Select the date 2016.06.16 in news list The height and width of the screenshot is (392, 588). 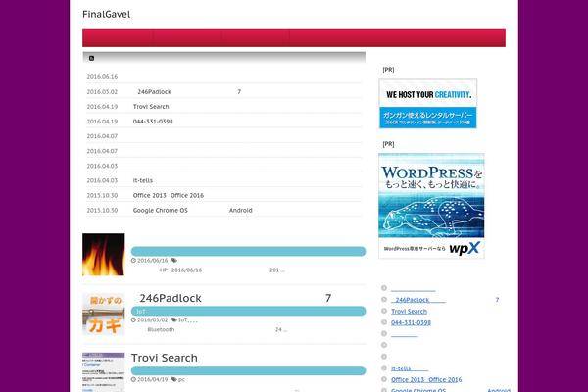(102, 76)
